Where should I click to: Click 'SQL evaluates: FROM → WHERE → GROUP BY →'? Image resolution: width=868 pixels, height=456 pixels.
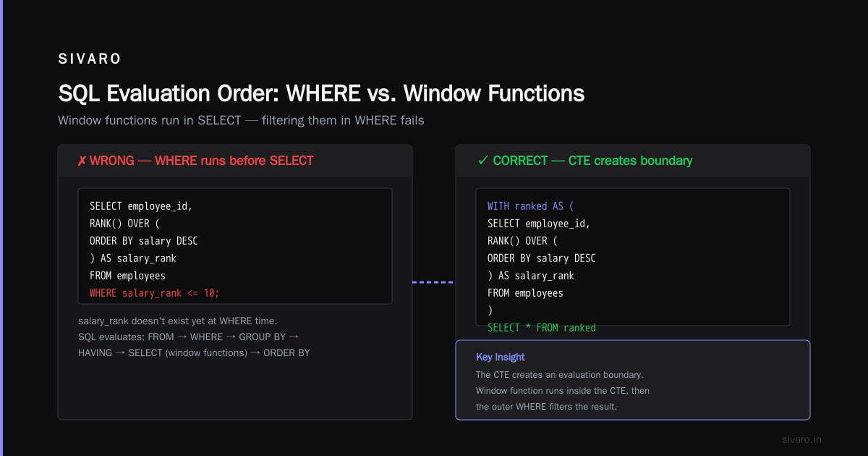189,337
